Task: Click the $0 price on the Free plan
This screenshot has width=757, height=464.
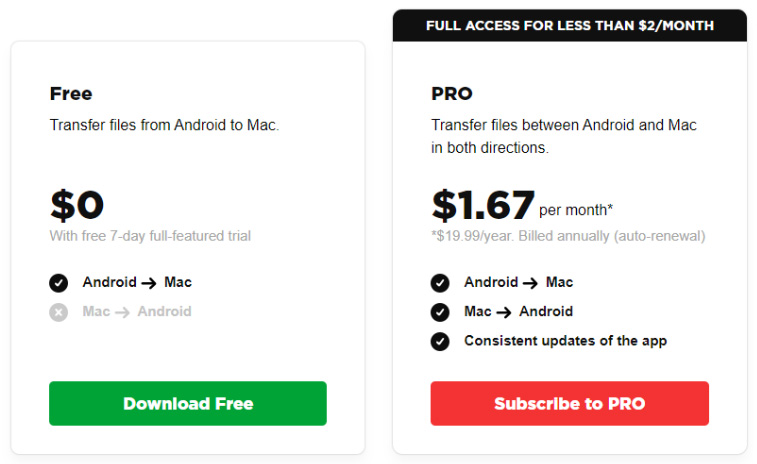Action: (x=77, y=205)
